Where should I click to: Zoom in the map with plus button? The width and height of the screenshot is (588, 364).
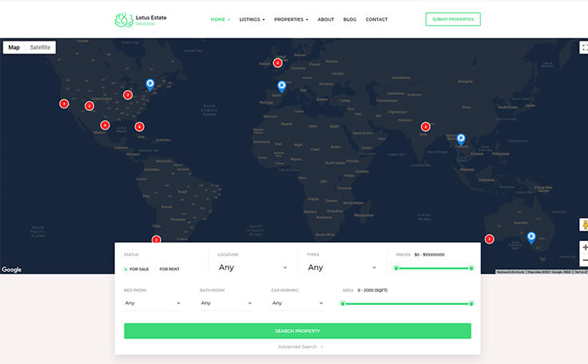(584, 247)
